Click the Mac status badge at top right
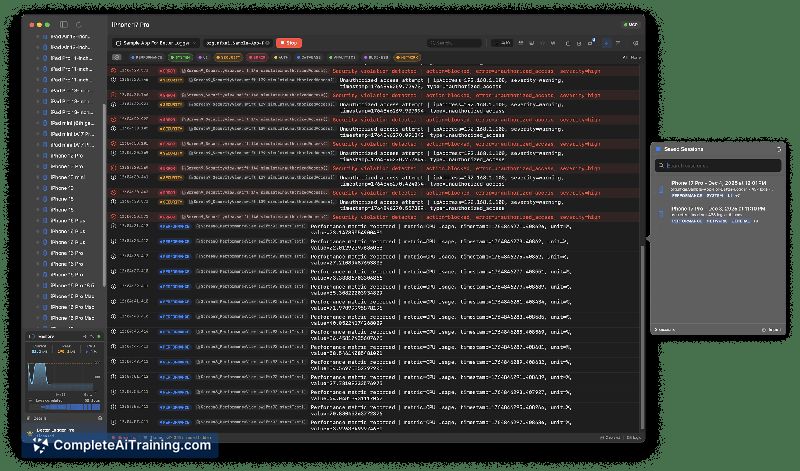800x471 pixels. coord(630,22)
